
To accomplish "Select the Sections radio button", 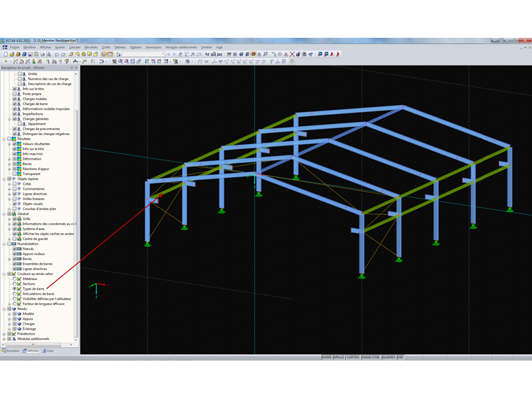I will [x=15, y=283].
